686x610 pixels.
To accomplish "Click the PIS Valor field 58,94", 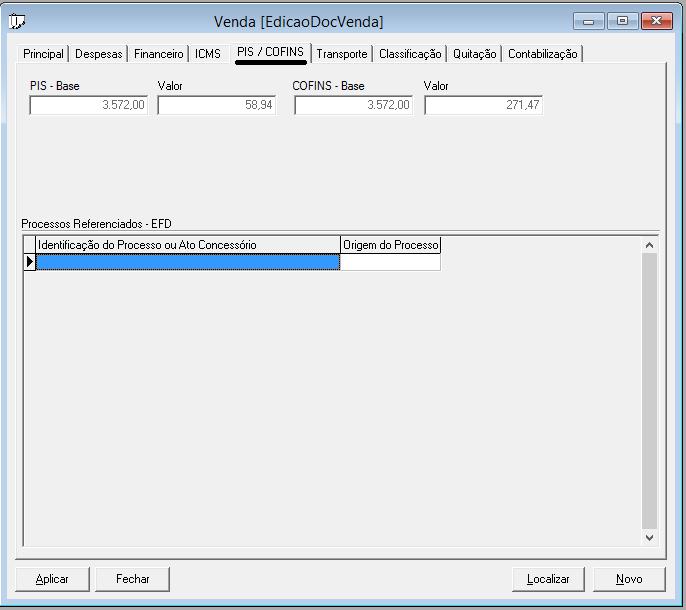I will (x=217, y=105).
